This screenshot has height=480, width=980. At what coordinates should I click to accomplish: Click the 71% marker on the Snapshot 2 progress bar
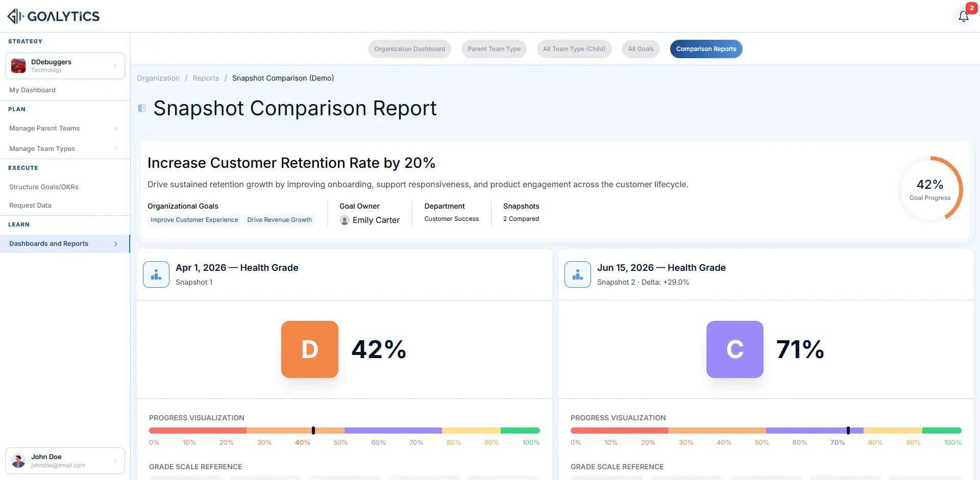coord(848,431)
